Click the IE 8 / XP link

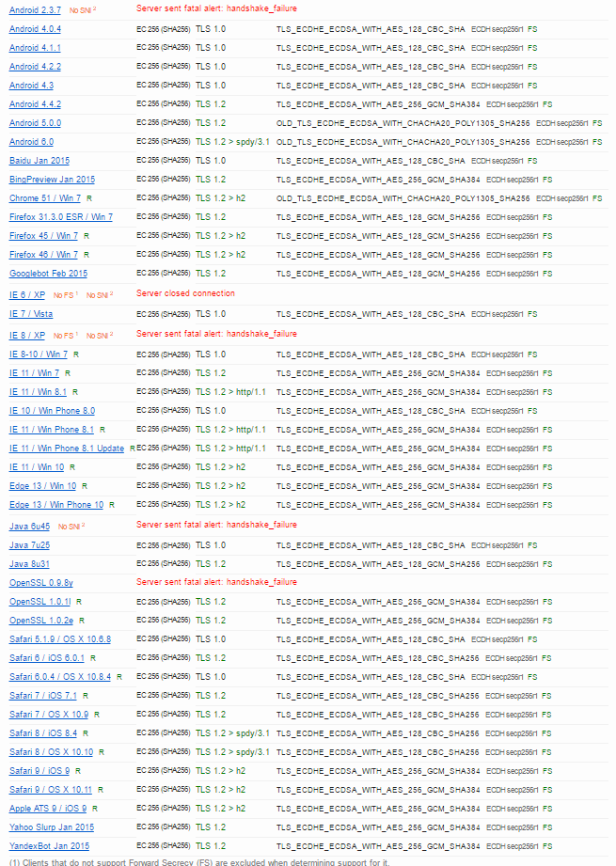(27, 336)
